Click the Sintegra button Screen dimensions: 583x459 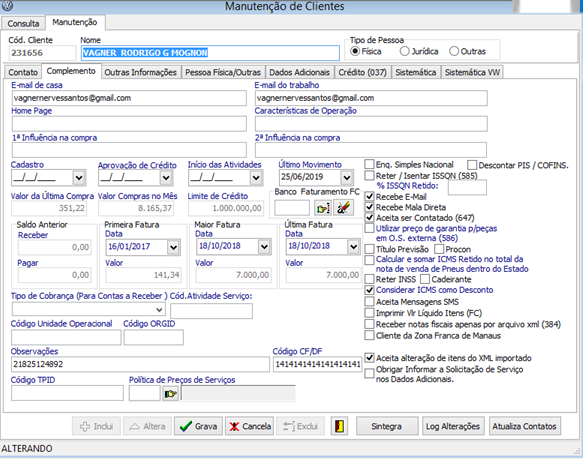(387, 426)
